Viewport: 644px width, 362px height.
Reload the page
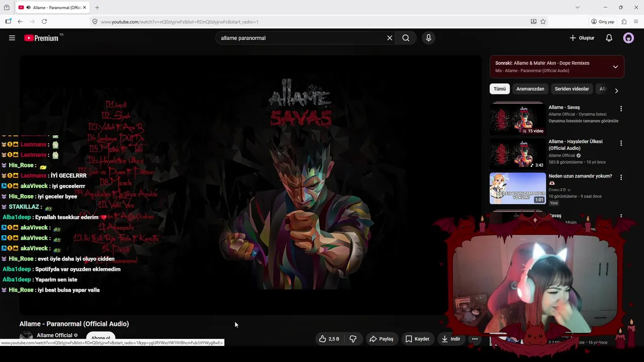(x=44, y=22)
